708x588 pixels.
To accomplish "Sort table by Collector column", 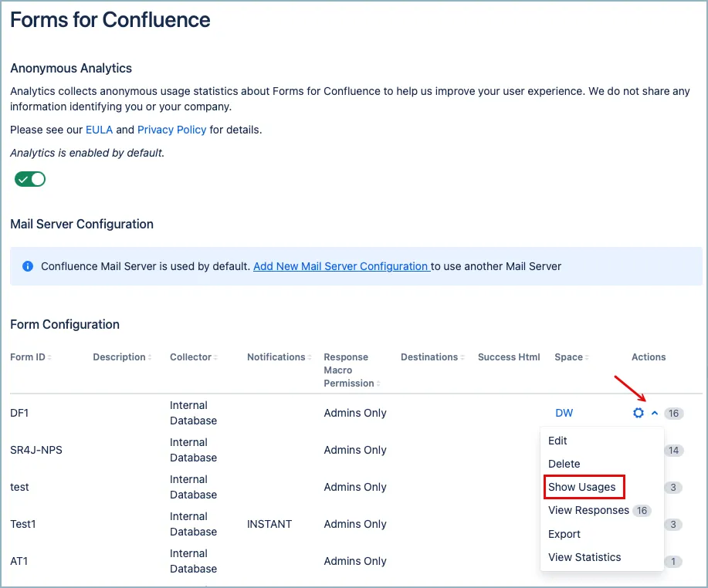I will click(194, 357).
